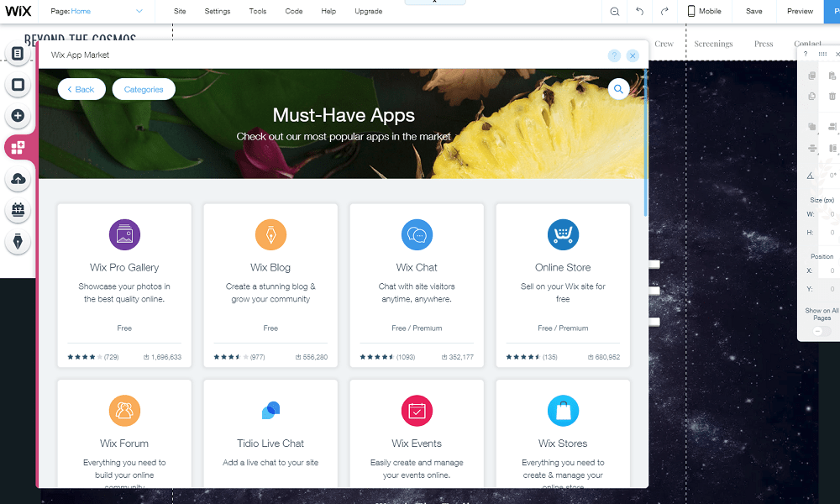
Task: Click the Crew link in site navigation
Action: coord(664,44)
